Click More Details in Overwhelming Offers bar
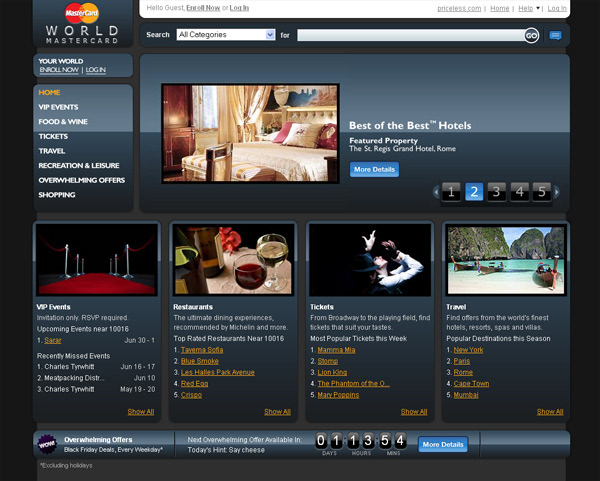This screenshot has width=600, height=481. 443,444
